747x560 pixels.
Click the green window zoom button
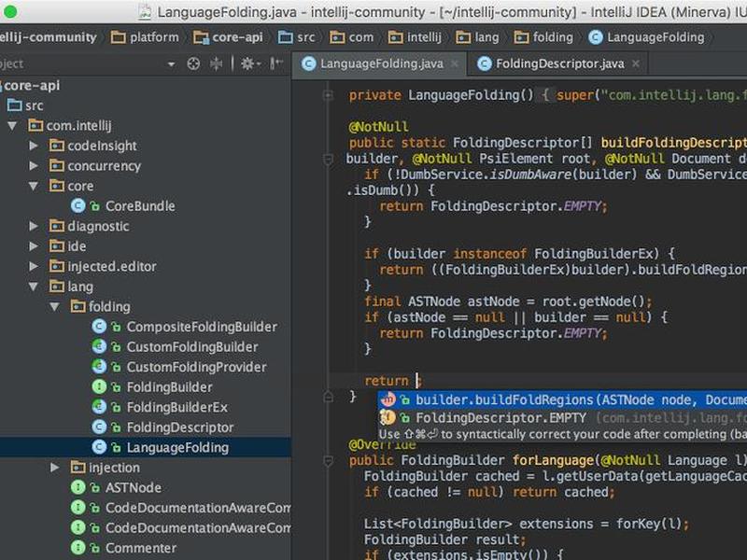point(9,11)
